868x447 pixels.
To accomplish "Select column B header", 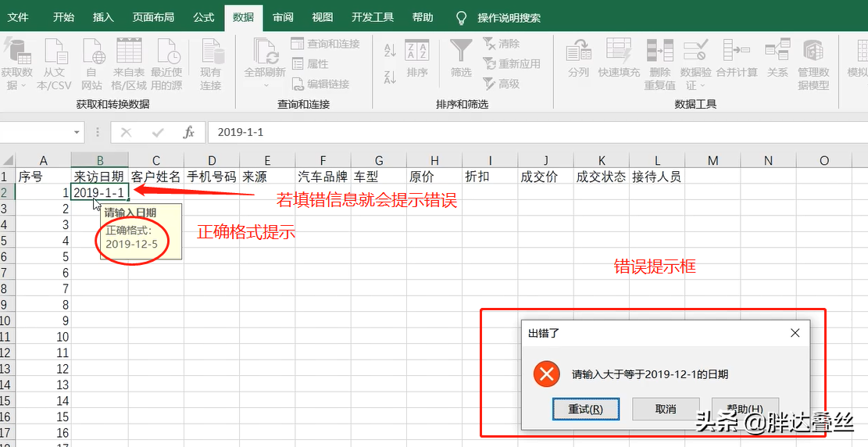I will [100, 161].
